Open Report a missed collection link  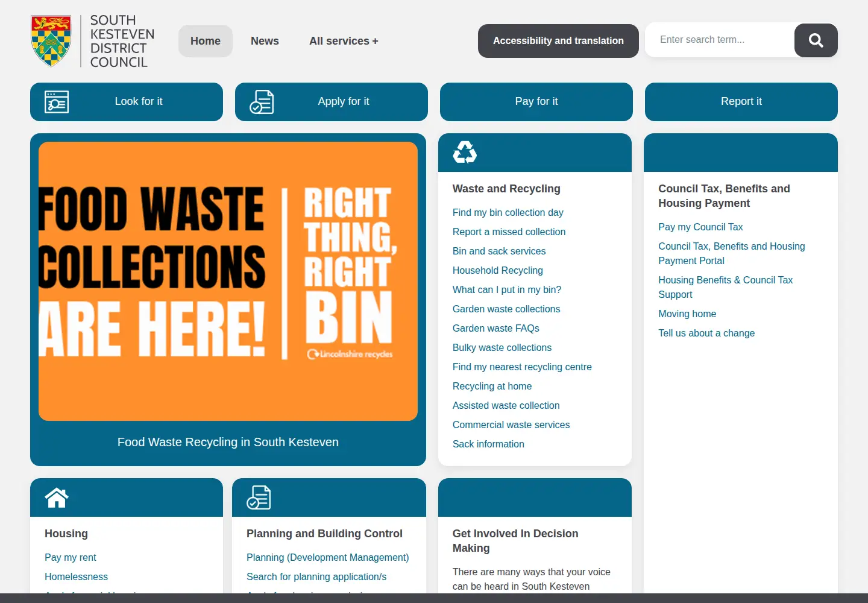(509, 232)
